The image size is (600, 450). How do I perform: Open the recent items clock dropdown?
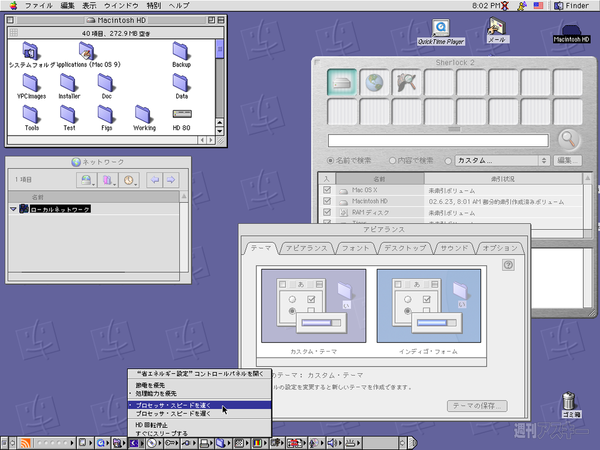pyautogui.click(x=130, y=180)
